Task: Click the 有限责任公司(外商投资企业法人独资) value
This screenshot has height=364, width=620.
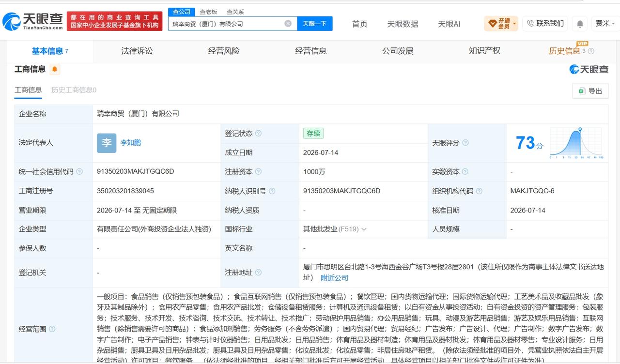Action: coord(154,229)
